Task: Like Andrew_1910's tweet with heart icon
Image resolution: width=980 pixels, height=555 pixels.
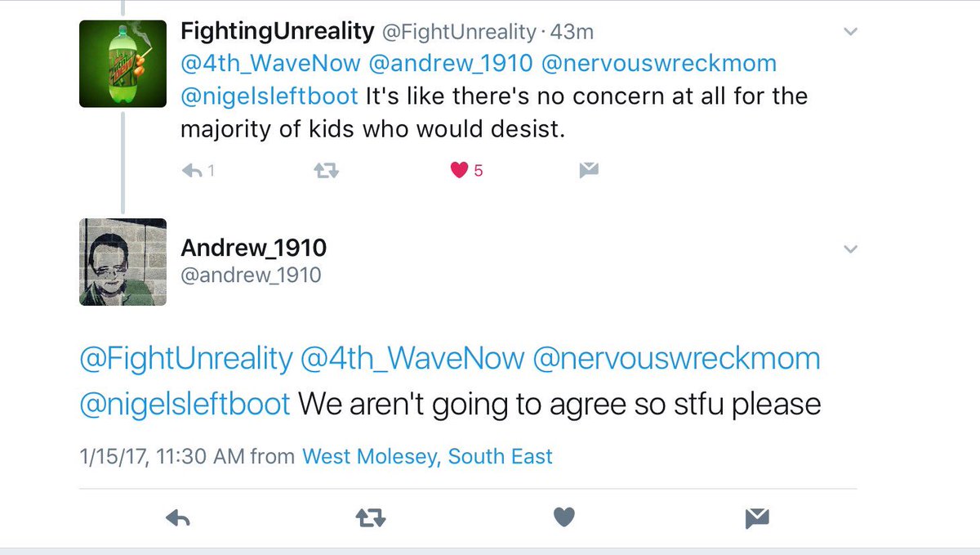Action: (563, 517)
